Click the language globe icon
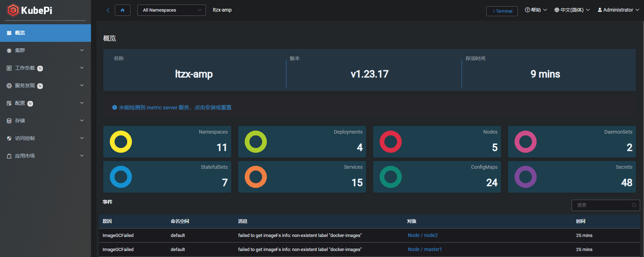 (557, 10)
